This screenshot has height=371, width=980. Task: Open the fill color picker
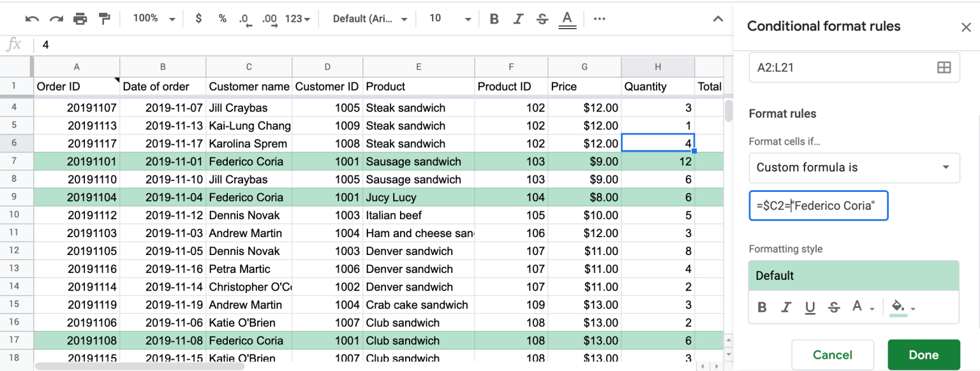tap(900, 307)
